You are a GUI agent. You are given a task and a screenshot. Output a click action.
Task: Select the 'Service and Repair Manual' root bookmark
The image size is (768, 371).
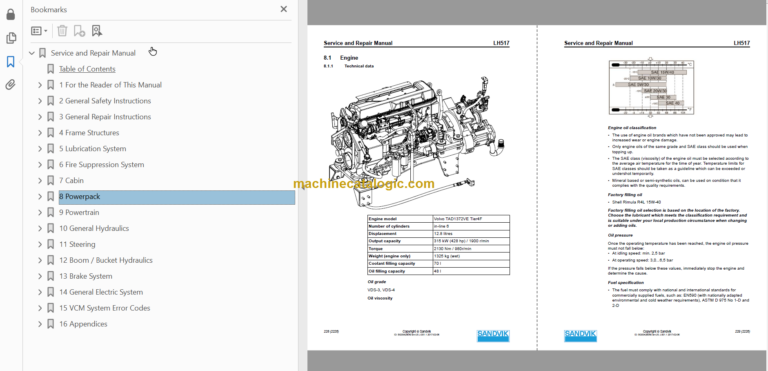[93, 53]
